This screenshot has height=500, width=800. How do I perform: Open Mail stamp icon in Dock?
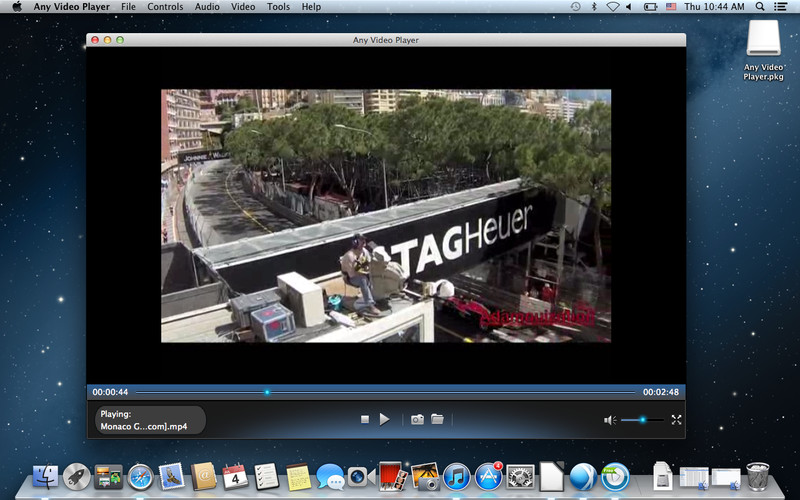[172, 477]
